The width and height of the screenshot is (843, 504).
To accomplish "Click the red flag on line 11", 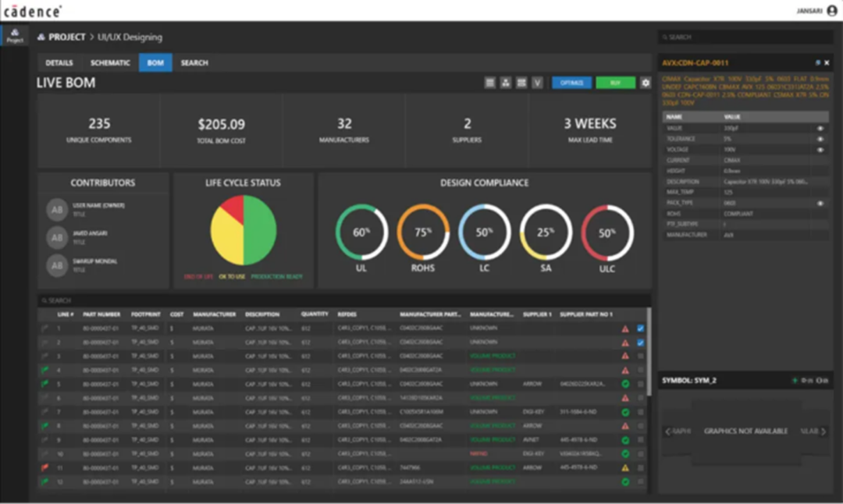I will coord(46,467).
